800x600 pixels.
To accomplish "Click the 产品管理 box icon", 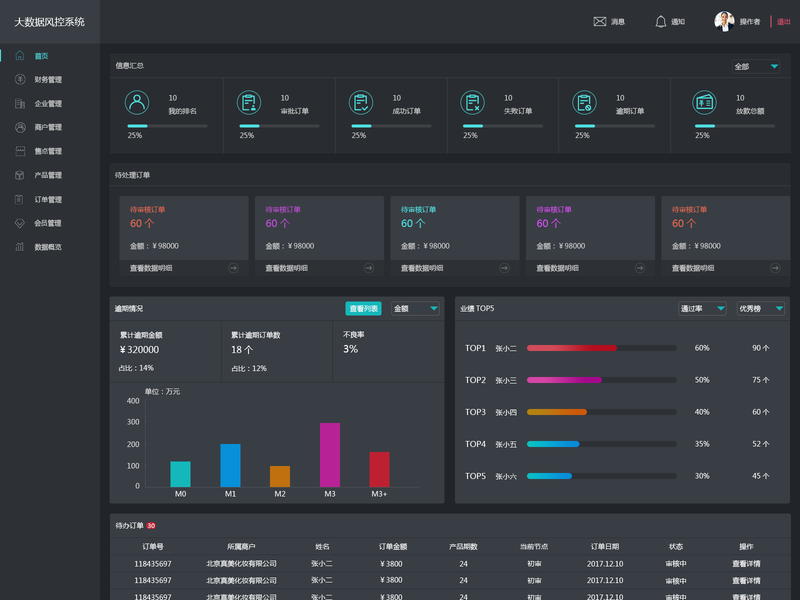I will tap(20, 175).
